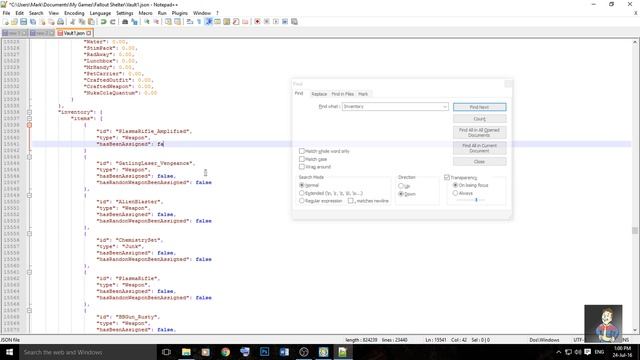
Task: Toggle the highlighted Indent Guide icon
Action: click(208, 22)
